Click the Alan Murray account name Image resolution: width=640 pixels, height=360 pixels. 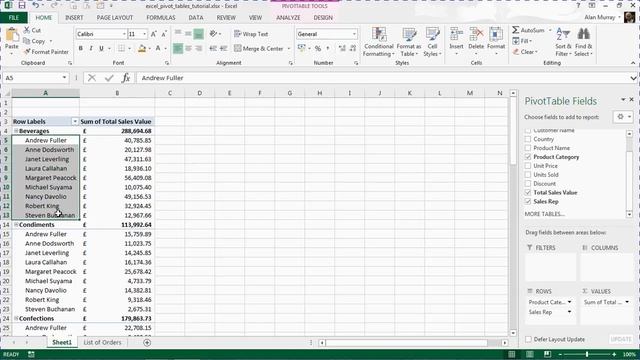click(x=600, y=17)
